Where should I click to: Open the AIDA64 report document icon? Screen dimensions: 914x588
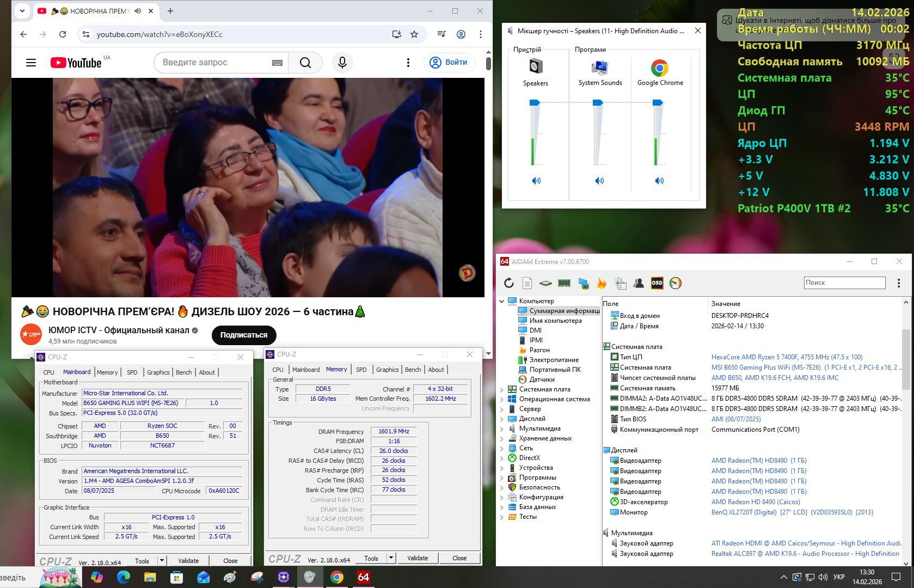point(527,283)
